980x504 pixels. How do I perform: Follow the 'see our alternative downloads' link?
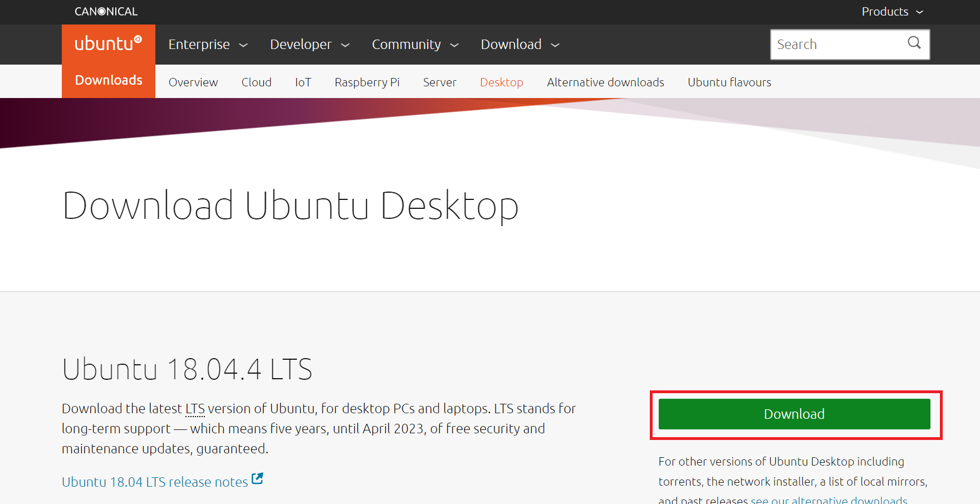pos(829,500)
